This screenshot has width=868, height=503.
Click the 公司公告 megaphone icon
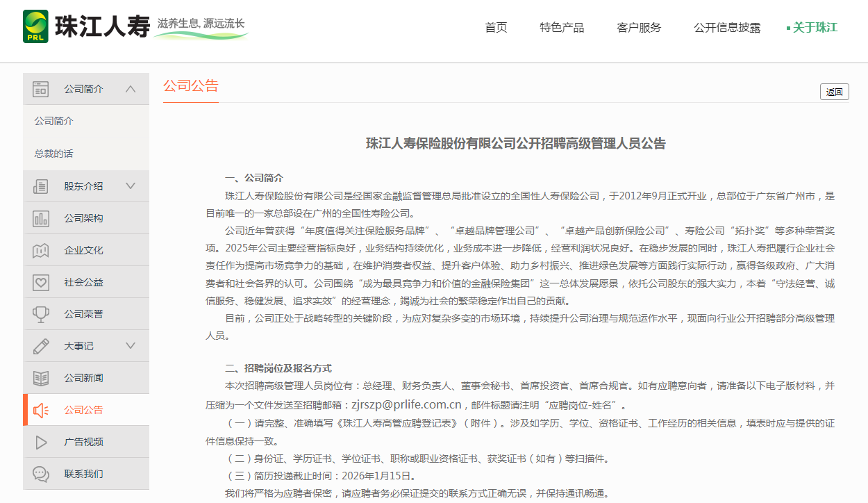[41, 410]
